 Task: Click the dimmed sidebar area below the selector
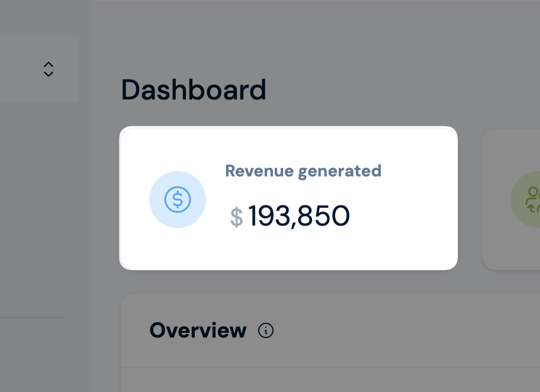(x=46, y=207)
